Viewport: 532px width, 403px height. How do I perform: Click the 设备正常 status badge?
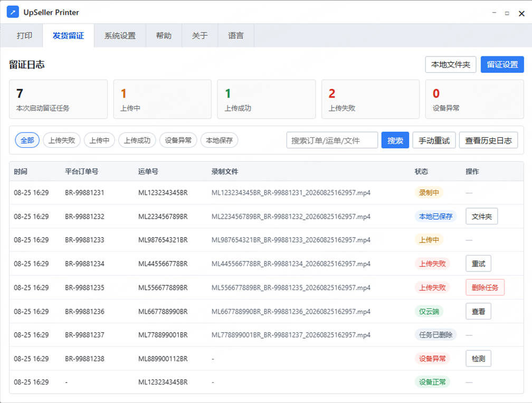[432, 382]
